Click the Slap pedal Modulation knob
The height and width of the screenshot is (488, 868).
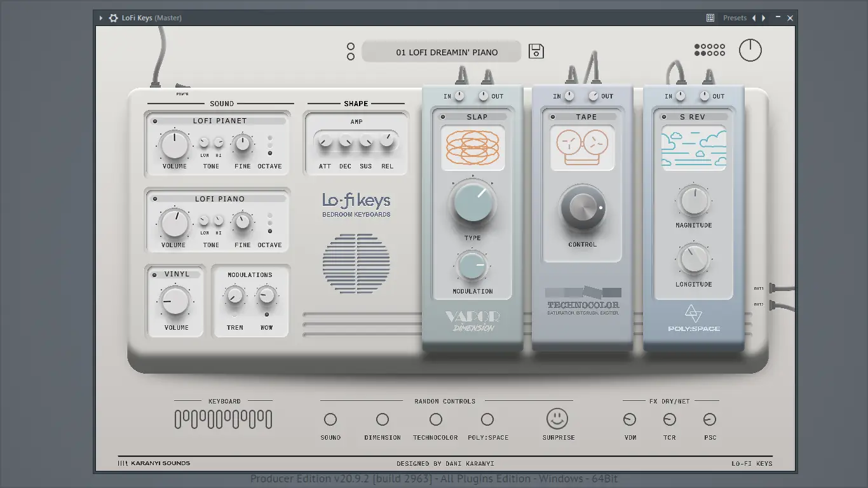point(472,266)
